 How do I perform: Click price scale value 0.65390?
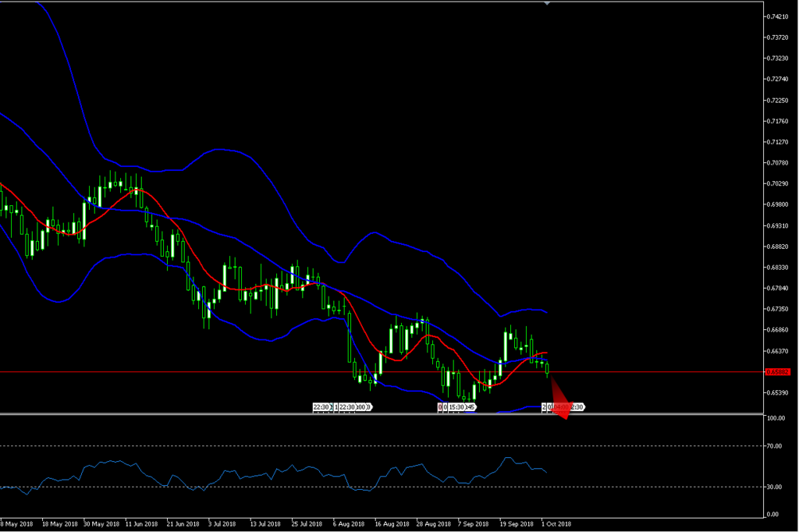778,393
